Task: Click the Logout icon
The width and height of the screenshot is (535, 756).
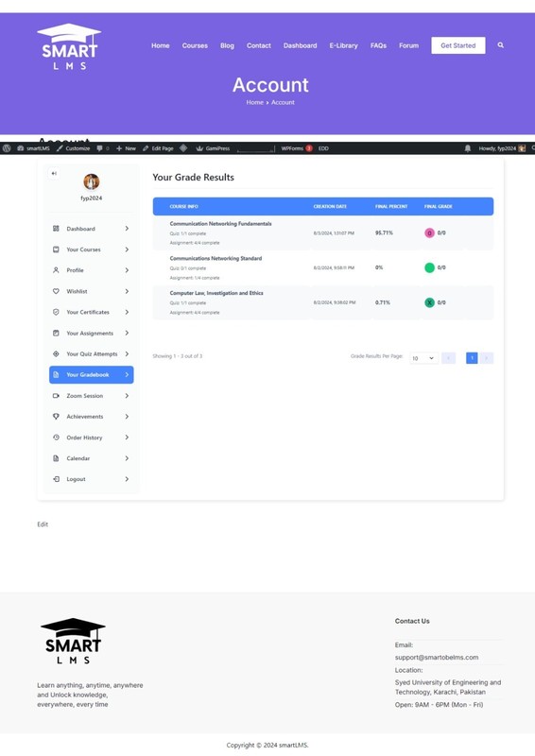Action: [x=56, y=479]
